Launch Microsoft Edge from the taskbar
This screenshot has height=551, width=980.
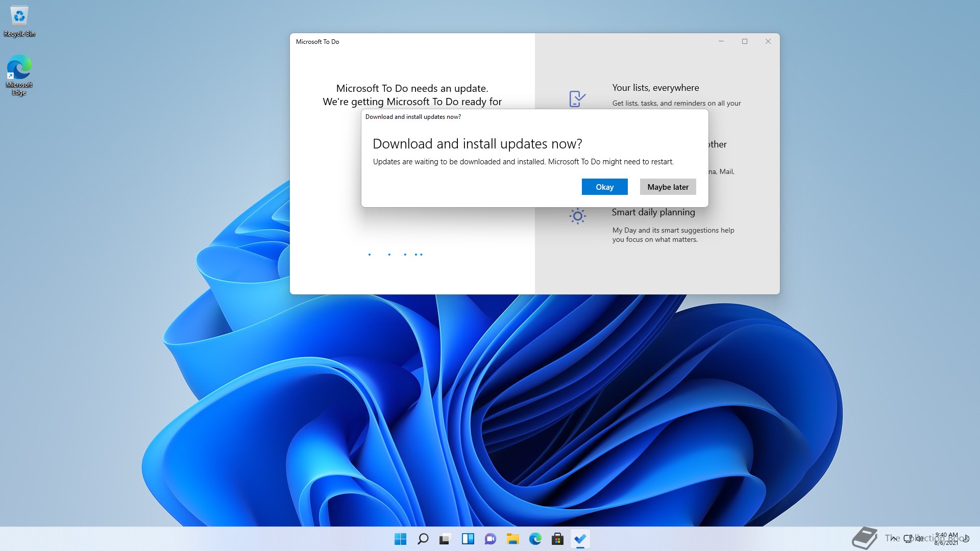coord(535,539)
